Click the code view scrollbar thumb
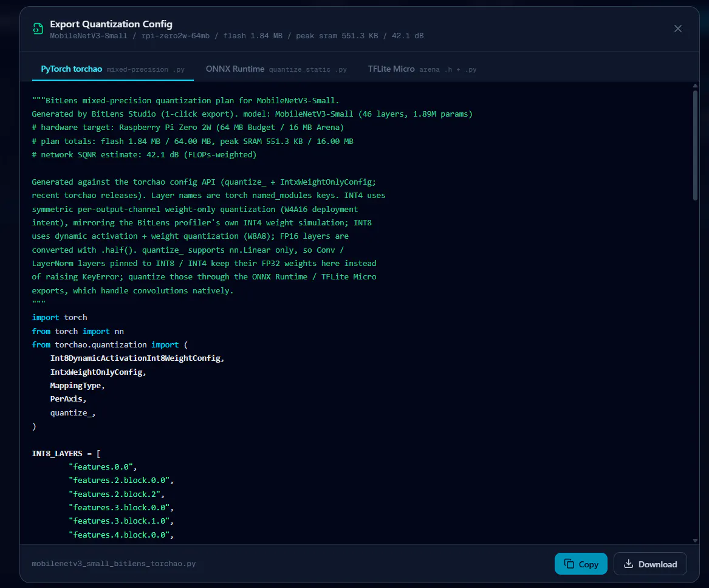Viewport: 709px width, 588px height. coord(696,145)
